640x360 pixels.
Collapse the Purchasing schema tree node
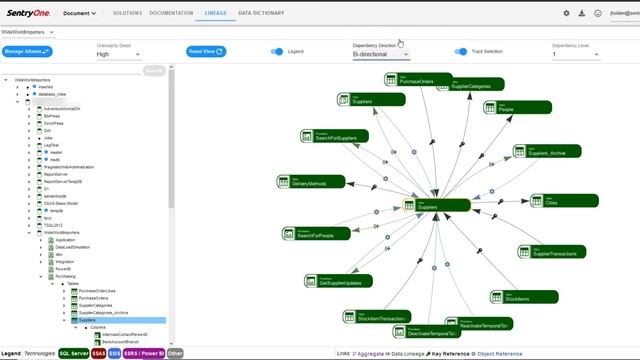tap(41, 276)
